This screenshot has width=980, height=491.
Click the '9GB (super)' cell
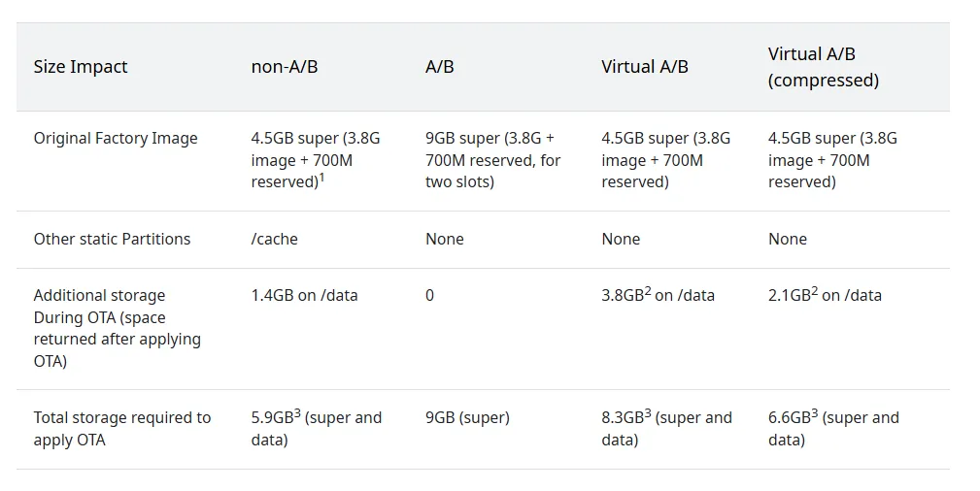467,418
